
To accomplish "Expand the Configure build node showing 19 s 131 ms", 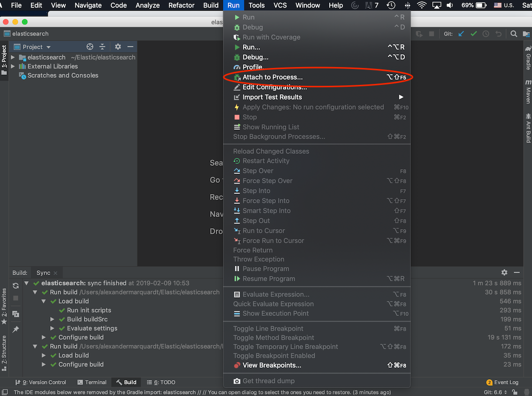I will click(x=44, y=337).
